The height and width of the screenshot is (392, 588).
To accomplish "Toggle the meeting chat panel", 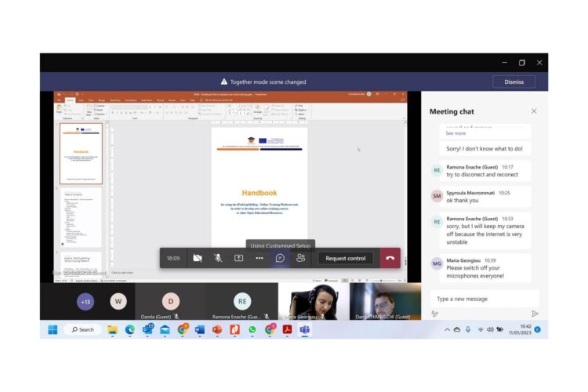I will click(280, 258).
